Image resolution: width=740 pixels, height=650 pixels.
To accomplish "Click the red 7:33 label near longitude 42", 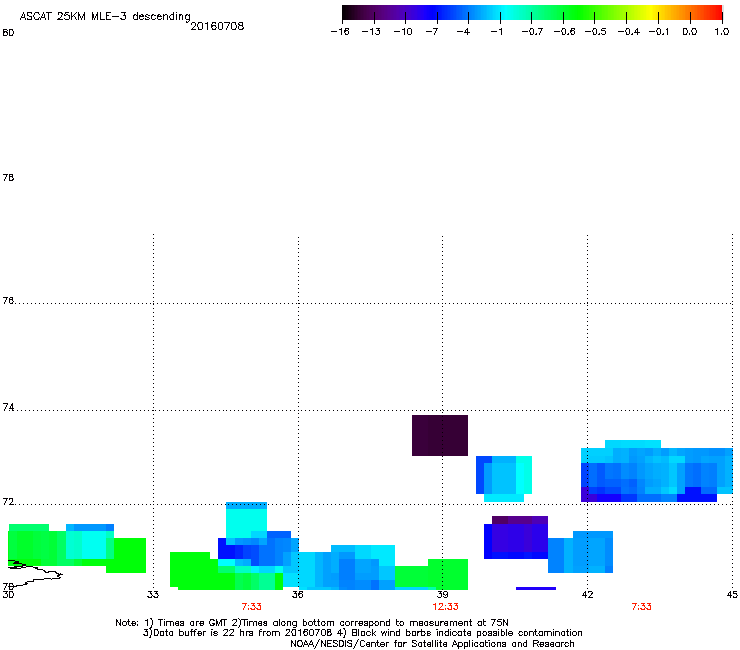I will click(641, 607).
